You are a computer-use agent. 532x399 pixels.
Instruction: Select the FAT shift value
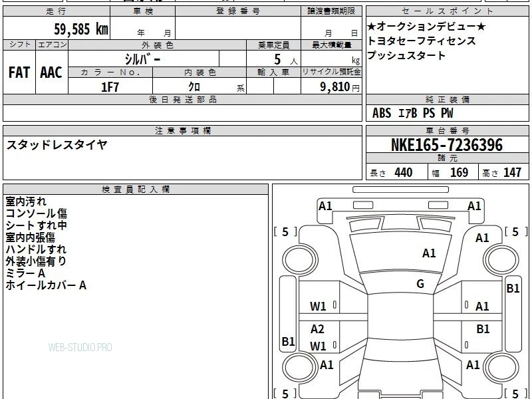pos(19,72)
